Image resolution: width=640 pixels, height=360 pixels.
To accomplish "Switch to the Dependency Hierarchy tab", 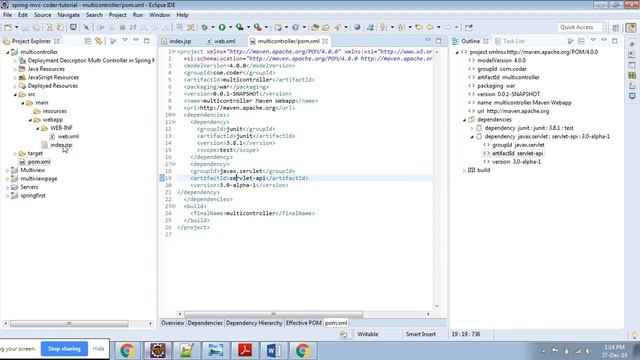I will 254,323.
